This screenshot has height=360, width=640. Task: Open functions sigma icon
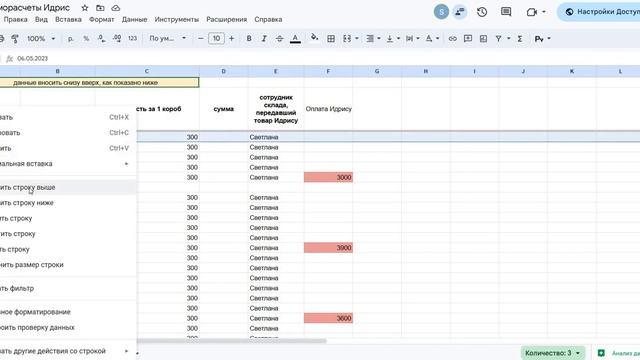point(520,38)
